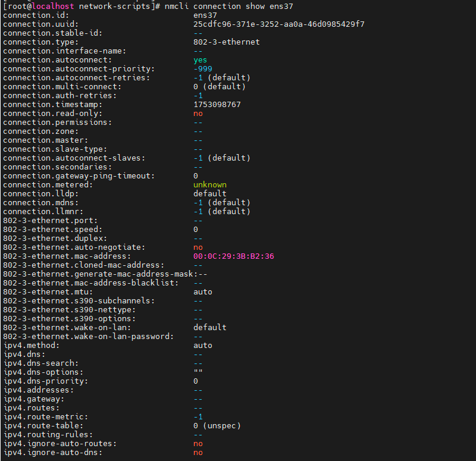Click the 'ipv4.ignore-auto-routes:' label
476x461 pixels.
coord(60,444)
